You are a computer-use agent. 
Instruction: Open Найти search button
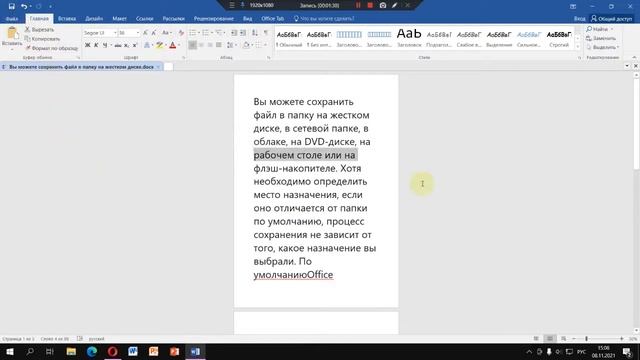tap(600, 29)
